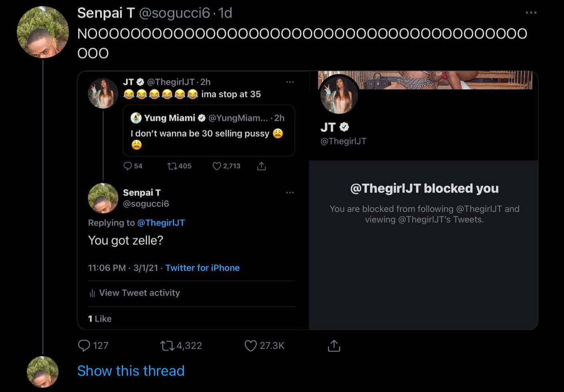Like JT's tweet with 2,713 likes
This screenshot has height=392, width=564.
[217, 166]
